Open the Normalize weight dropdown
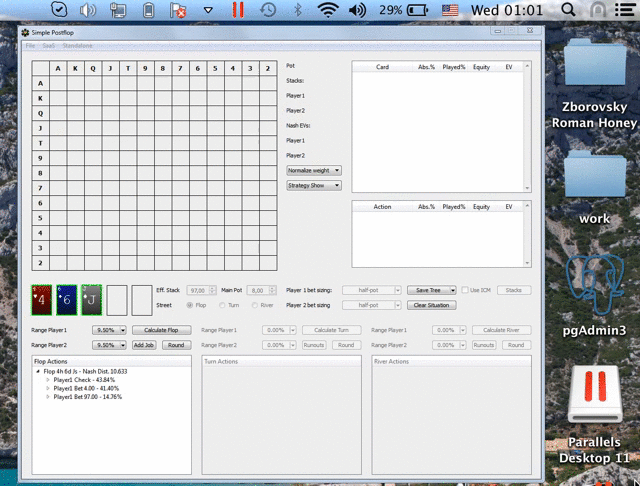This screenshot has height=486, width=640. click(x=314, y=171)
